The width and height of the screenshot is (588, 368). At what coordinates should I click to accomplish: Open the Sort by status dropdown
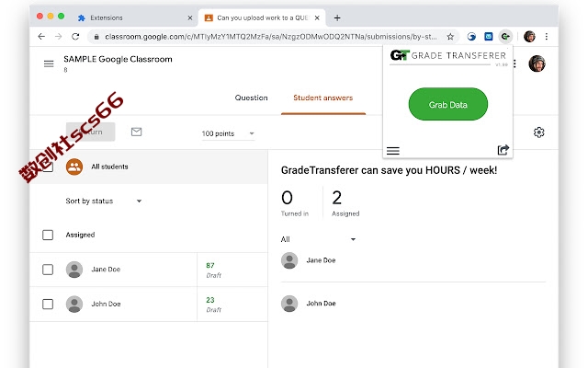(104, 201)
